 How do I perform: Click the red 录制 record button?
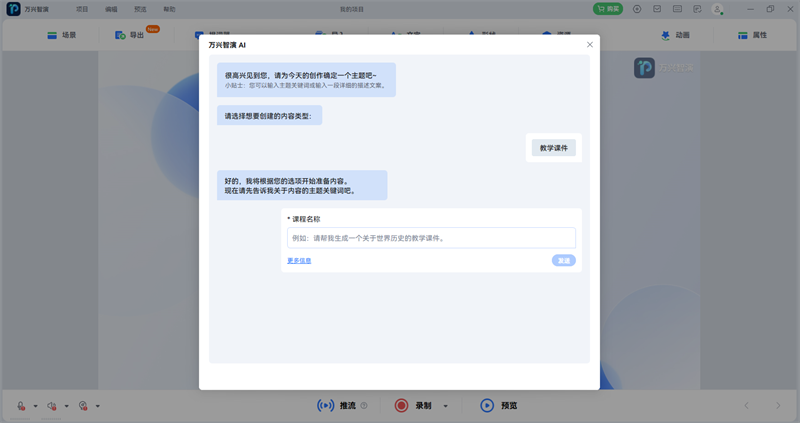pyautogui.click(x=402, y=405)
